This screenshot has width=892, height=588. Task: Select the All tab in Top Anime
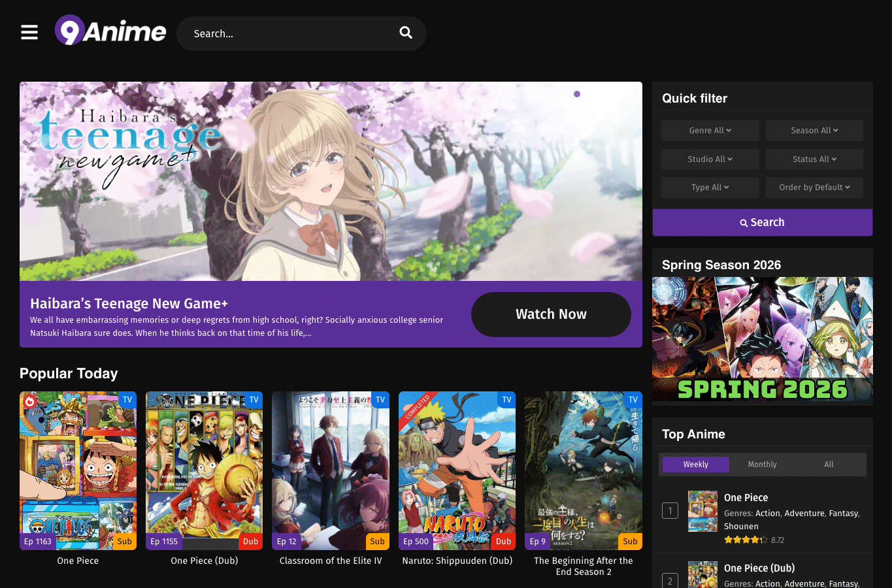pos(829,464)
